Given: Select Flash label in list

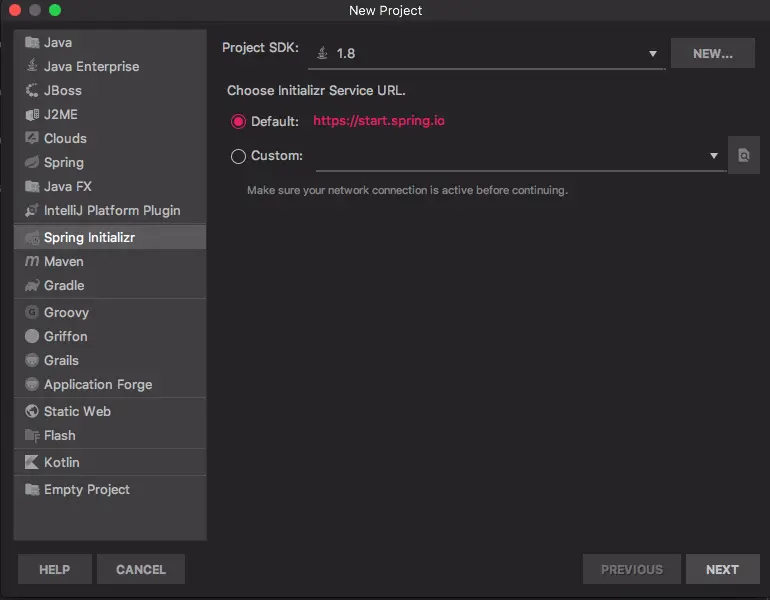Looking at the screenshot, I should point(60,436).
